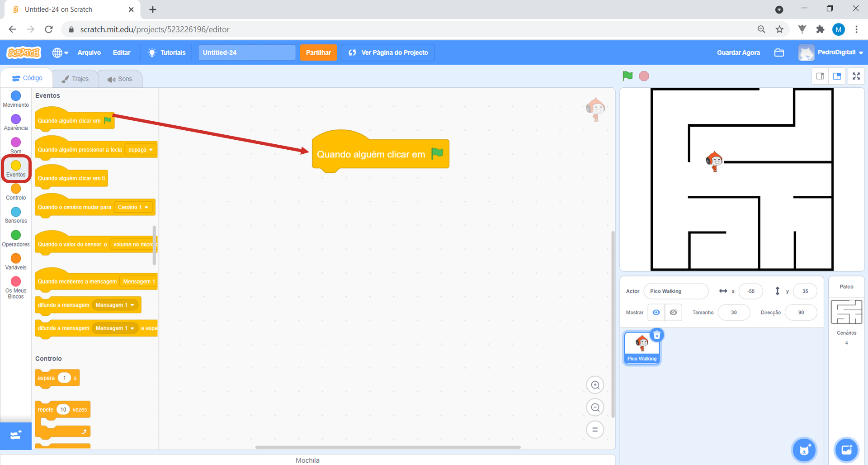Switch to small stage layout

(820, 76)
